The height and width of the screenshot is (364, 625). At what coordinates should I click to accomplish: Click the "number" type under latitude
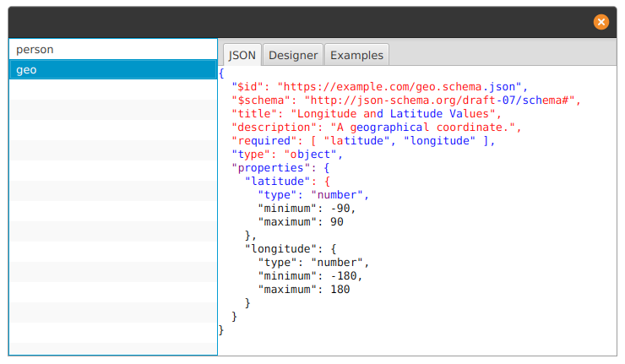point(337,195)
